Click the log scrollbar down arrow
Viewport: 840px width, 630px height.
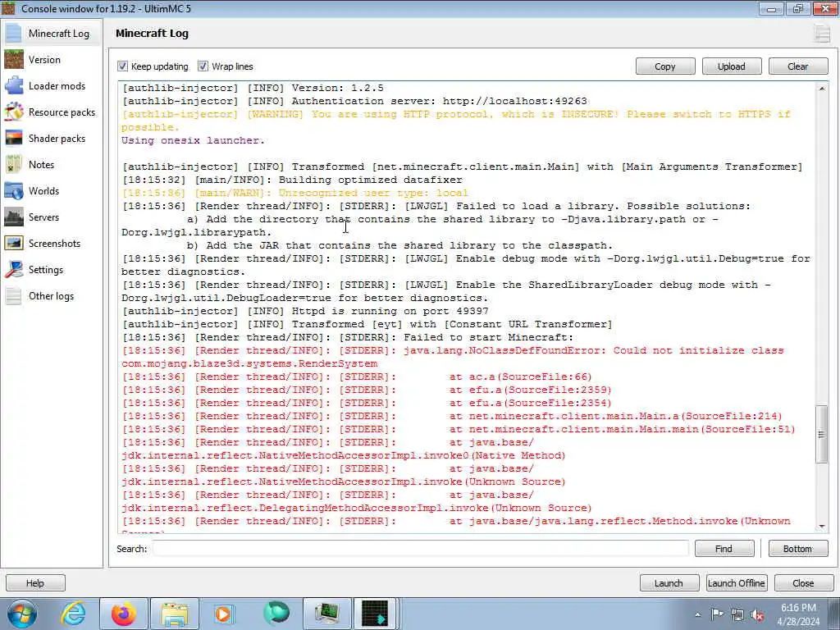click(x=822, y=527)
